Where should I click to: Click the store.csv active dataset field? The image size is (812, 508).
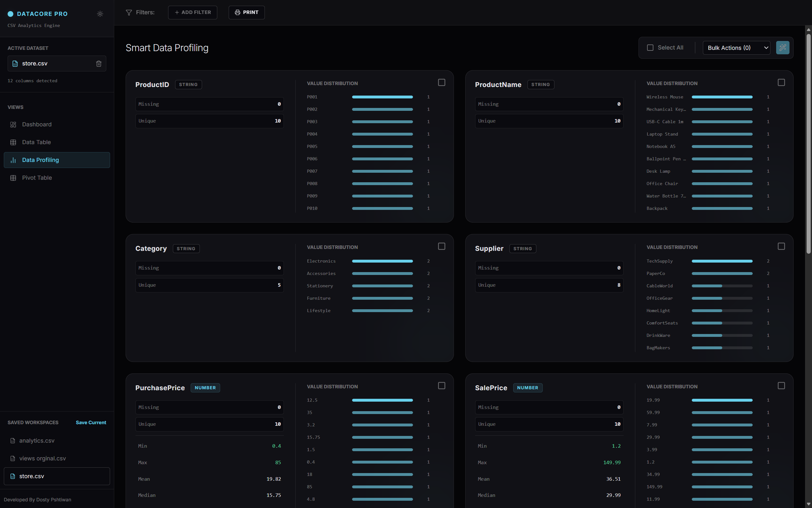point(57,63)
